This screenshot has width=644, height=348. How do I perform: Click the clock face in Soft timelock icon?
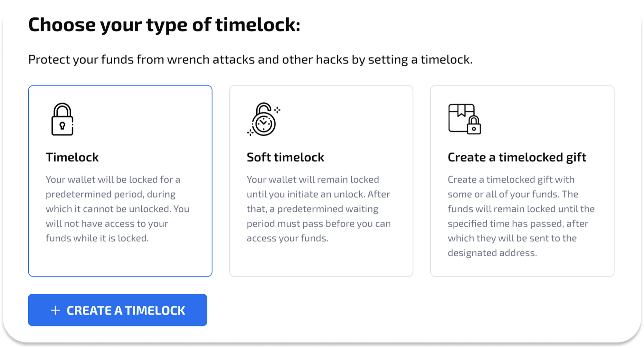pyautogui.click(x=263, y=124)
